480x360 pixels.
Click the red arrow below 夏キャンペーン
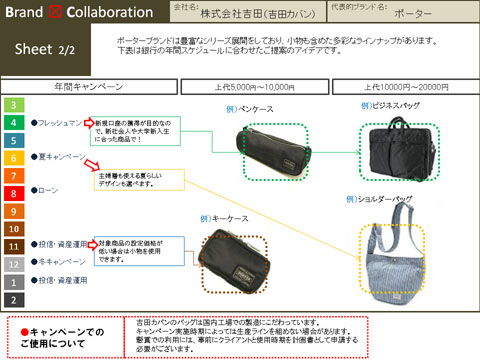coord(92,165)
